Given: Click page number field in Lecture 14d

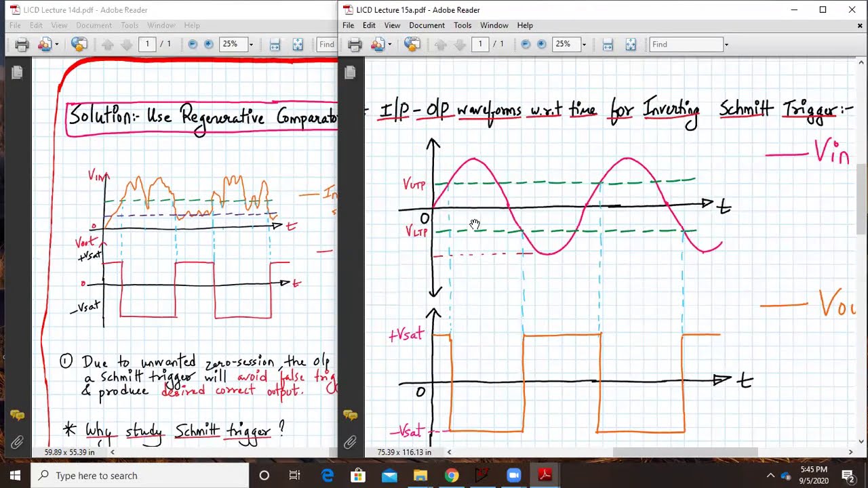Looking at the screenshot, I should [147, 44].
